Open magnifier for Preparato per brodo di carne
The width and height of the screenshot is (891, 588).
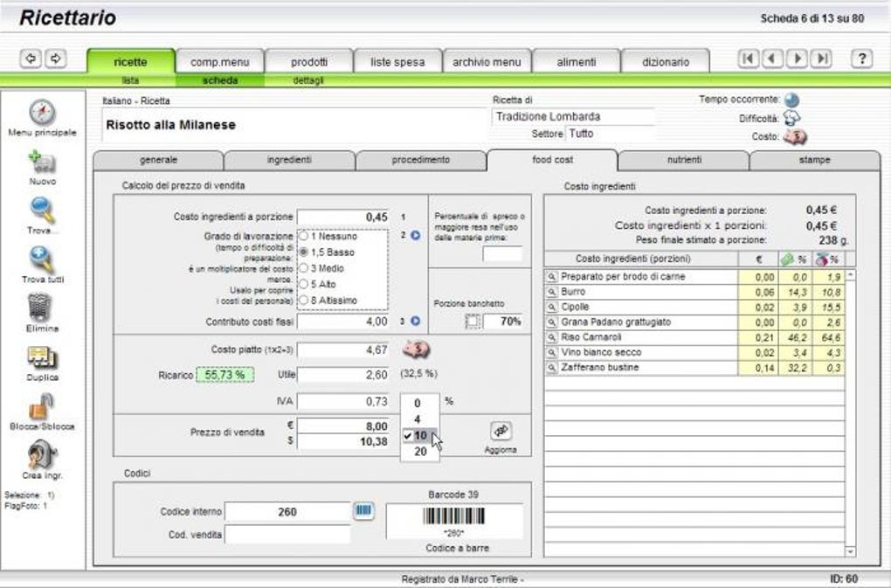click(x=551, y=277)
